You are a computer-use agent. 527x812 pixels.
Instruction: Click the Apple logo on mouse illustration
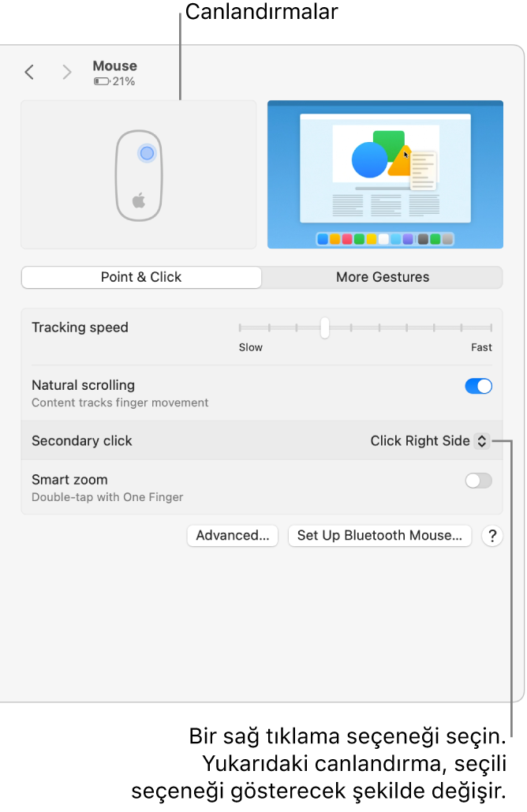click(139, 200)
